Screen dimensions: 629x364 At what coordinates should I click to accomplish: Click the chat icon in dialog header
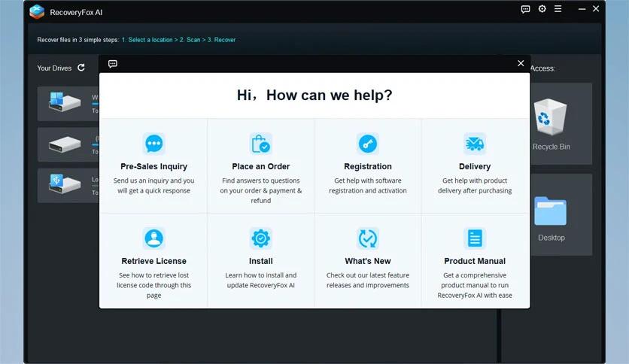click(x=113, y=64)
